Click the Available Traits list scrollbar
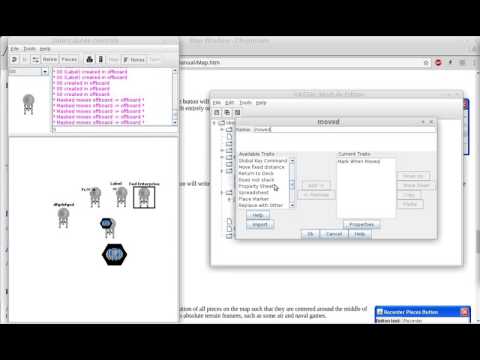Viewport: 480px width, 360px height. click(292, 183)
